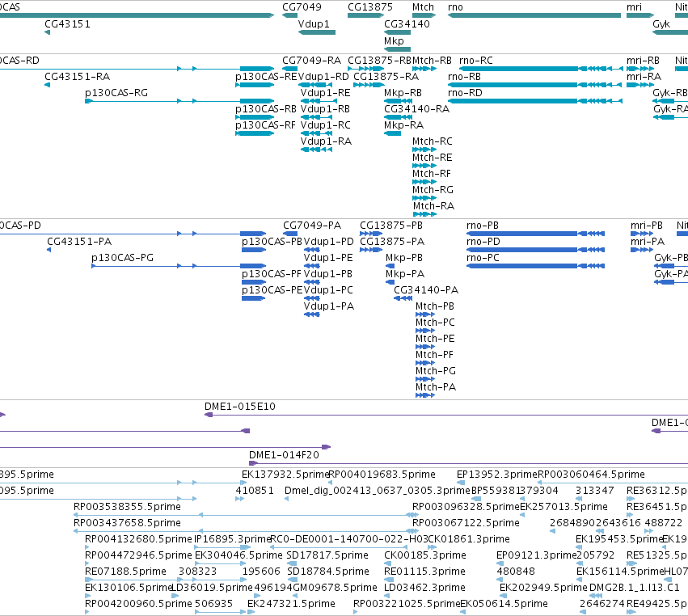This screenshot has width=688, height=616.
Task: Open transcript CG34140-RA
Action: coord(399,117)
